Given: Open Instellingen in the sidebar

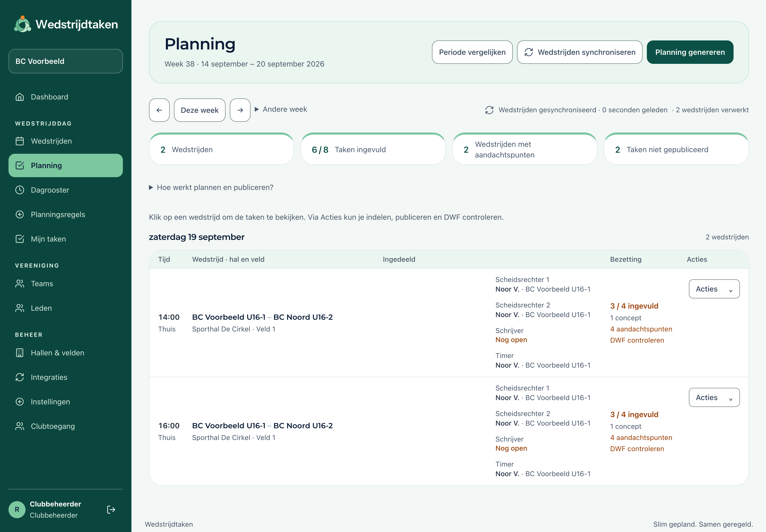Looking at the screenshot, I should (66, 402).
